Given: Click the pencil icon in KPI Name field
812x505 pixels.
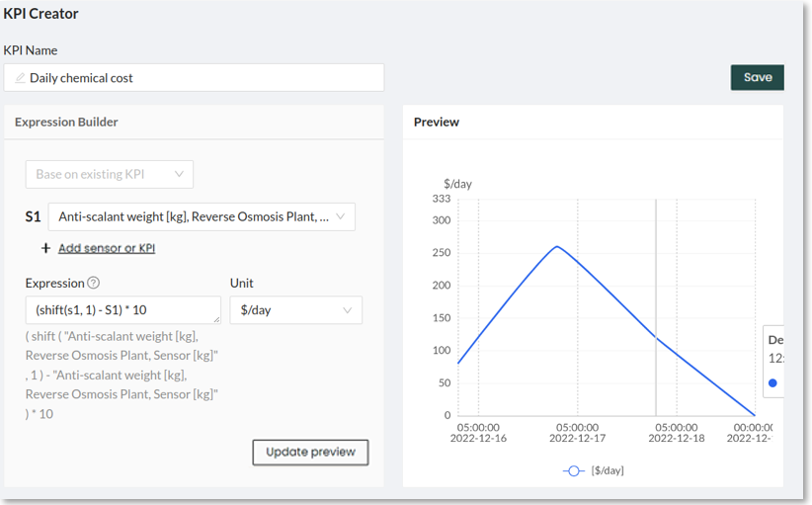Looking at the screenshot, I should pyautogui.click(x=20, y=78).
